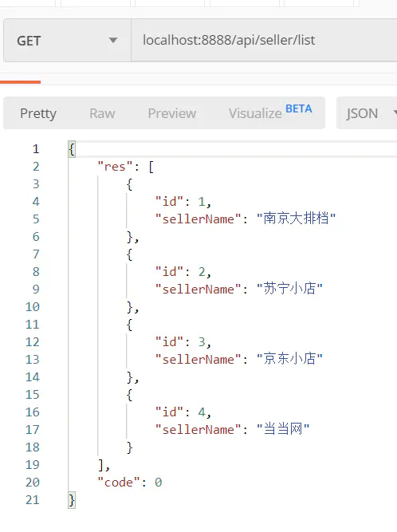Click the closing brace on line 21
Viewport: 397px width, 532px height.
[72, 500]
